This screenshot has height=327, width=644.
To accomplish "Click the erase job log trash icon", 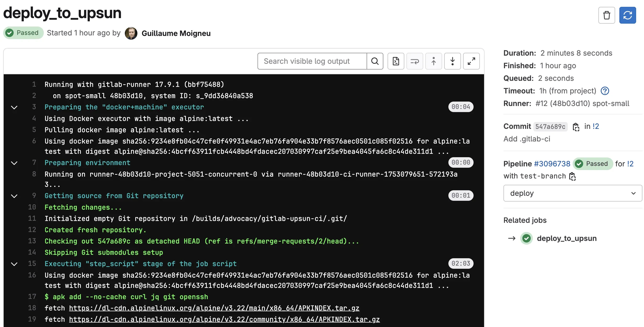I will tap(607, 15).
